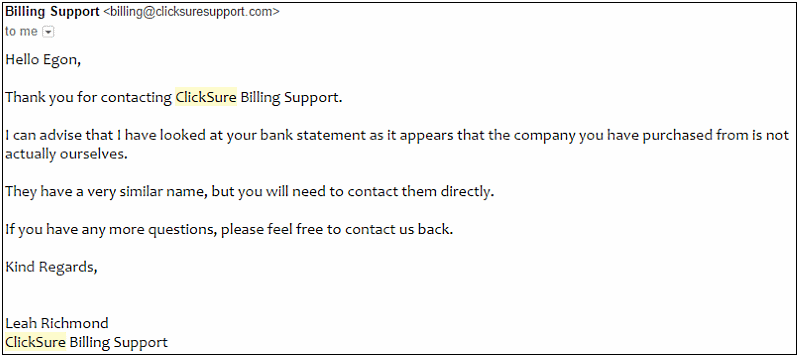Click highlighted ClickSure in the signature line
Image resolution: width=800 pixels, height=360 pixels.
(x=35, y=342)
